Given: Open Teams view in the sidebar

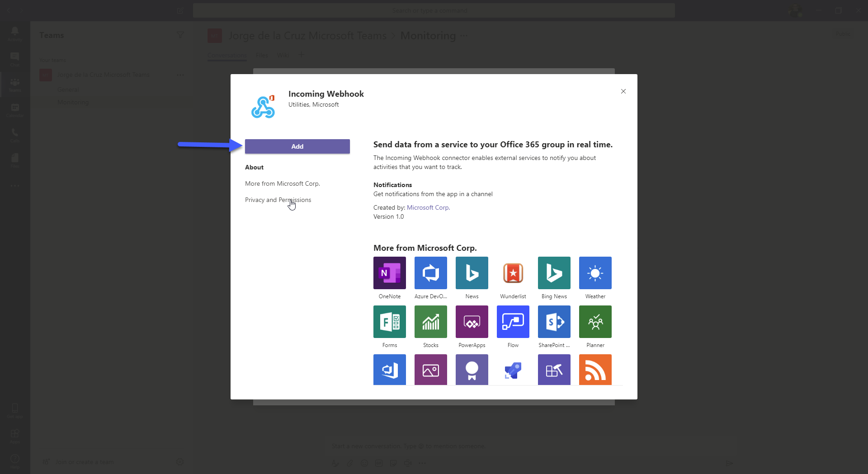Looking at the screenshot, I should pos(15,84).
